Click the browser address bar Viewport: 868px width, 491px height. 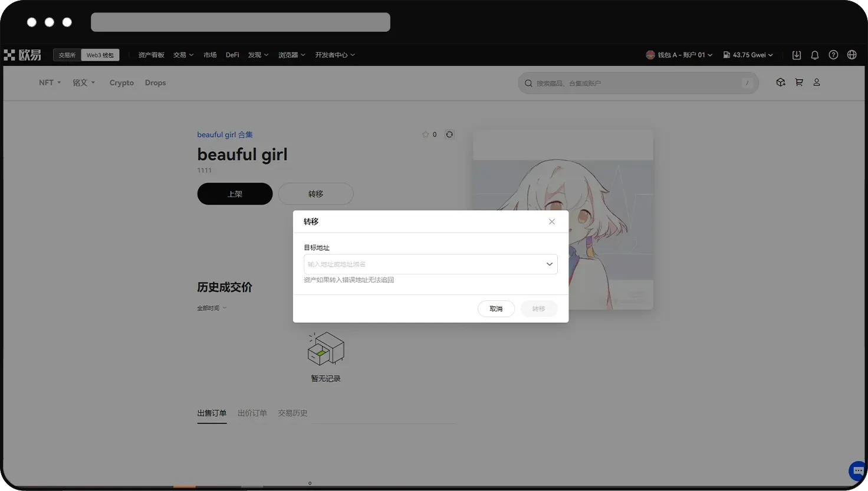pos(241,22)
